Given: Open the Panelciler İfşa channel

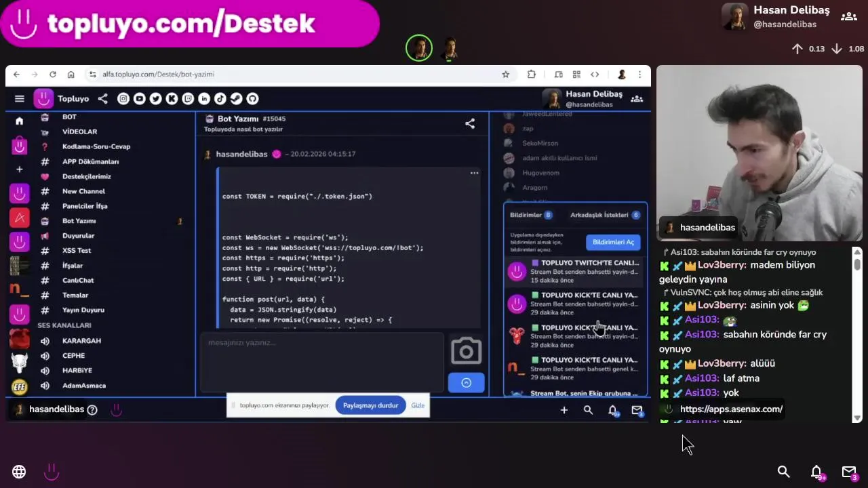Looking at the screenshot, I should point(85,206).
